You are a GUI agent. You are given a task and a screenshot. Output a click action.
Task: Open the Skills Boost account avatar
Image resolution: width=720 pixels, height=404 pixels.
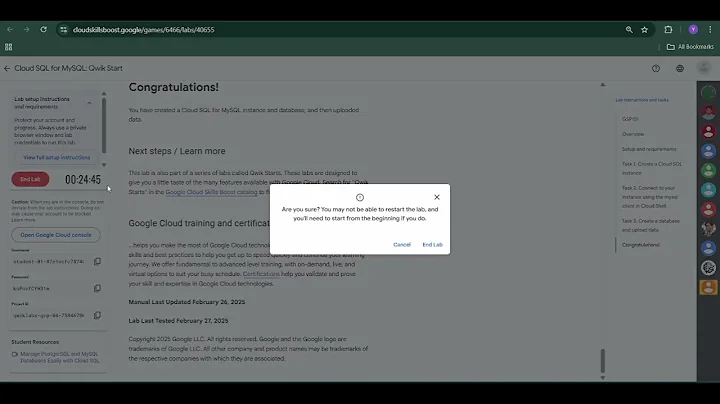point(704,68)
